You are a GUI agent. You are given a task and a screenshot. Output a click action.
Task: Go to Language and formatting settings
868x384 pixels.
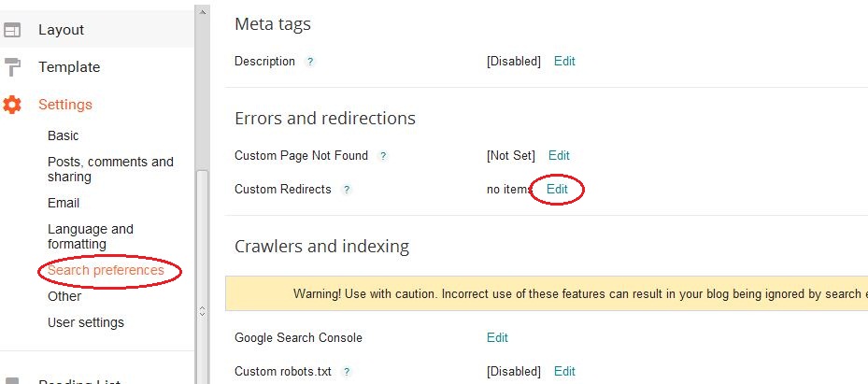pos(91,236)
